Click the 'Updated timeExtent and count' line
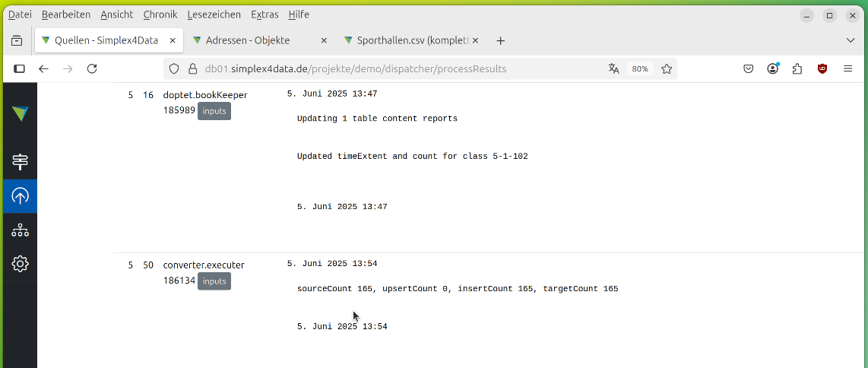Screen dimensions: 868x368 [x=413, y=156]
